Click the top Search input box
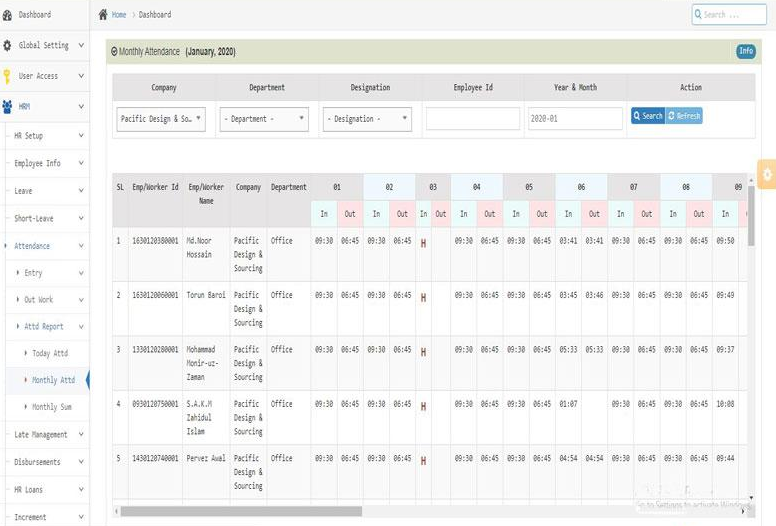Viewport: 776px width, 526px height. point(729,14)
